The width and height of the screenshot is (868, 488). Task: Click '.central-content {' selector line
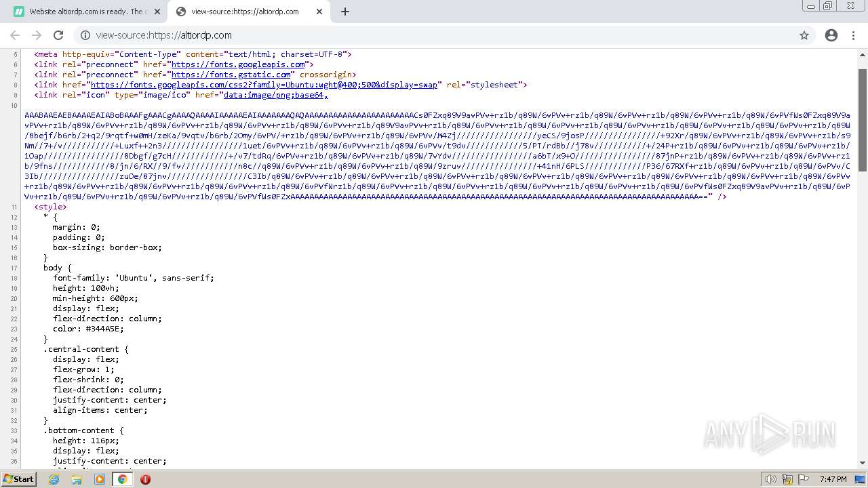click(x=86, y=349)
